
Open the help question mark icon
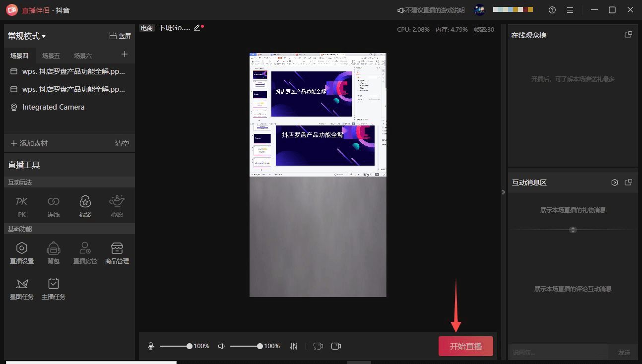pyautogui.click(x=552, y=10)
